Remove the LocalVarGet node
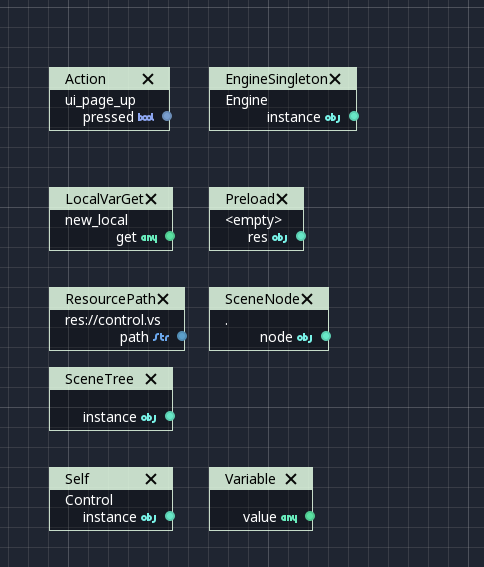Image resolution: width=484 pixels, height=567 pixels. coord(151,199)
